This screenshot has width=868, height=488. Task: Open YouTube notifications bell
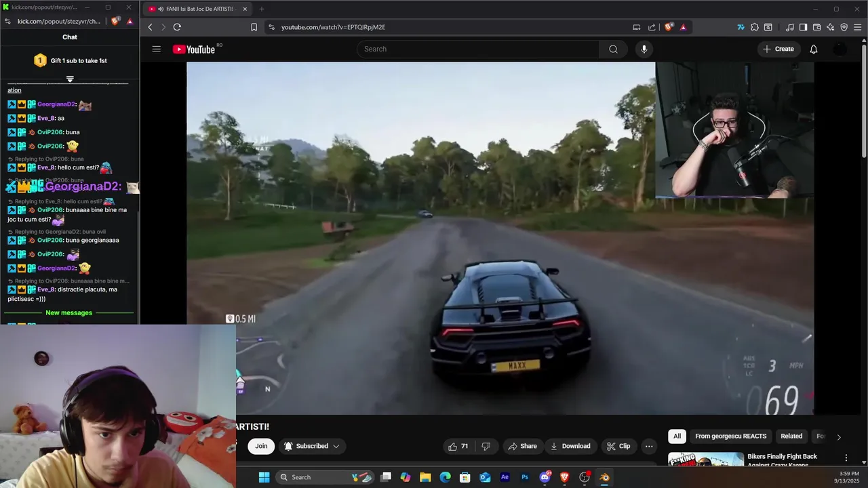pyautogui.click(x=814, y=49)
